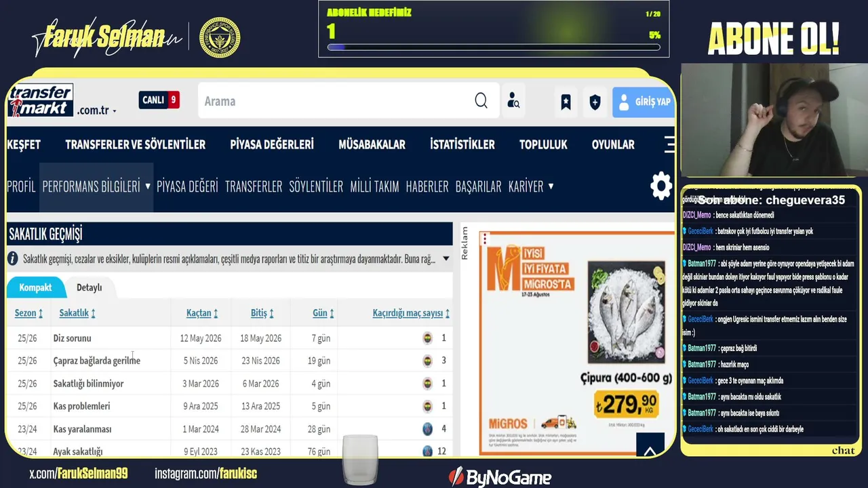Screen dimensions: 868x488
Task: Click the GİRİŞ YAP login button
Action: click(644, 102)
